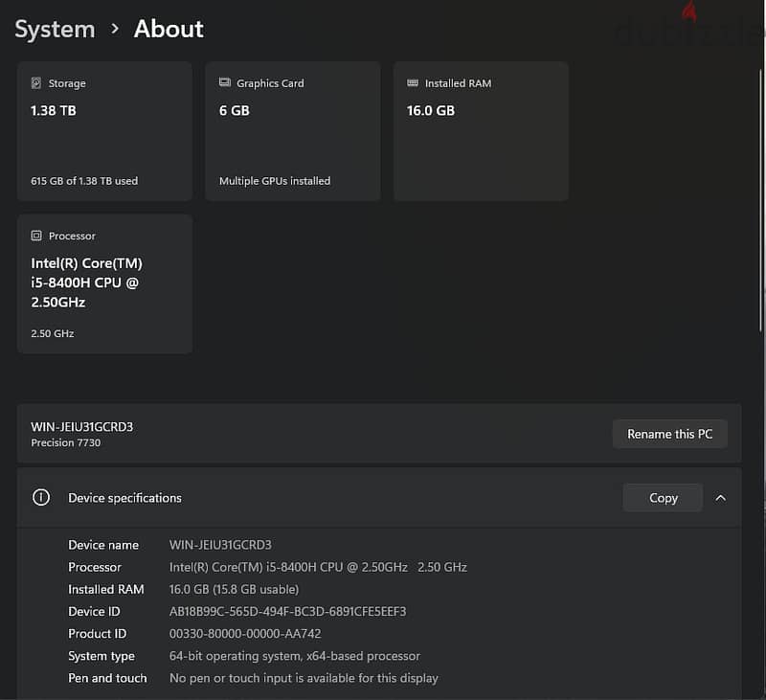Click the breadcrumb arrow between System and About
The image size is (766, 700).
(115, 29)
